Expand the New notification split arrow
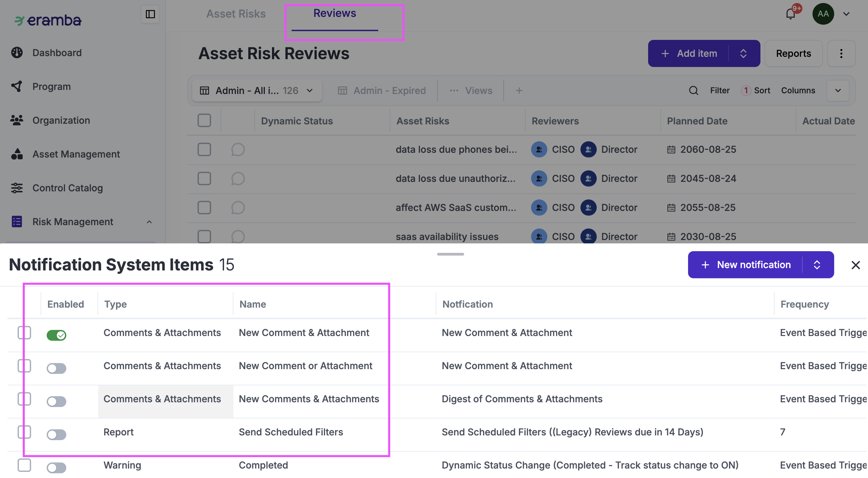The width and height of the screenshot is (868, 478). 817,265
